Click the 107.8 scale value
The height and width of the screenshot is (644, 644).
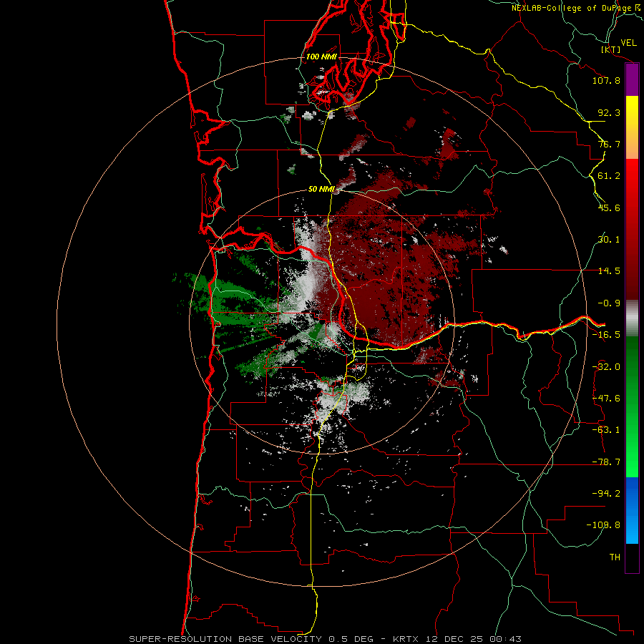click(x=606, y=80)
